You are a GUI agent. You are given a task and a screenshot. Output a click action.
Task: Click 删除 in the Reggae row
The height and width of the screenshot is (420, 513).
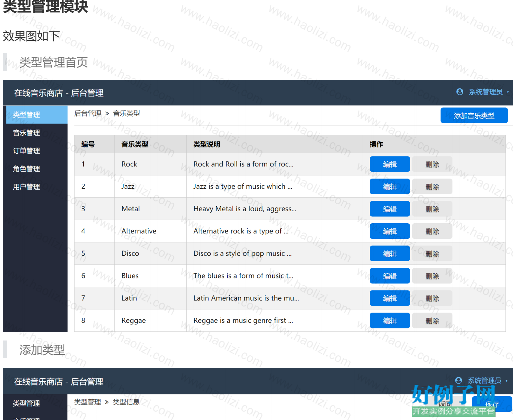click(432, 321)
